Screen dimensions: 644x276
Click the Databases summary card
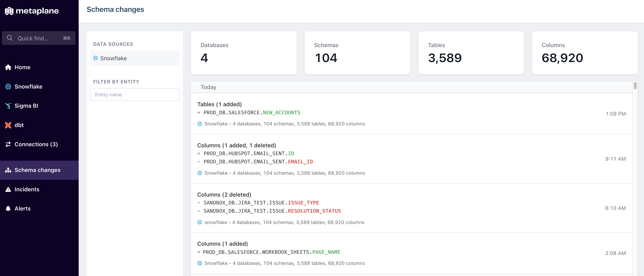(x=244, y=53)
